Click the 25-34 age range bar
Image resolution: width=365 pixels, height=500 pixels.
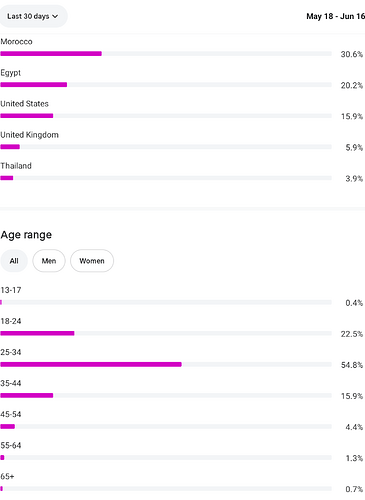tap(166, 364)
